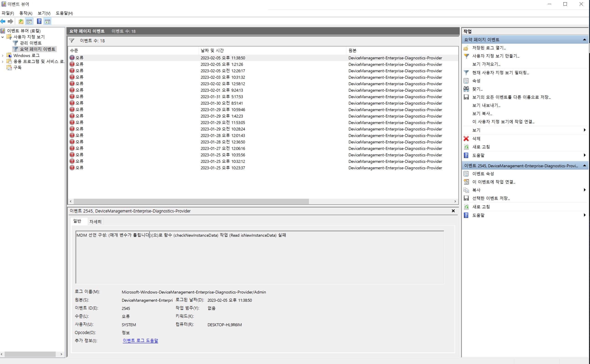Click 보기 복사 action
The width and height of the screenshot is (590, 364).
click(482, 114)
